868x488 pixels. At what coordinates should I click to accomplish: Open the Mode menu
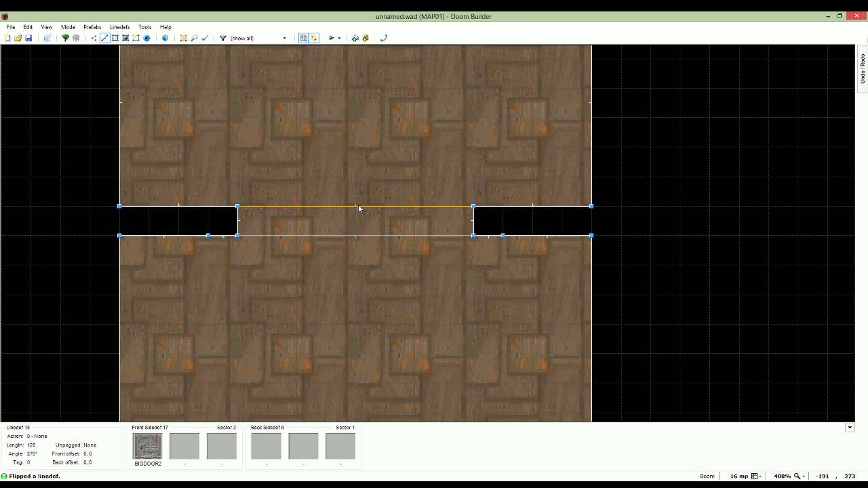[x=68, y=27]
